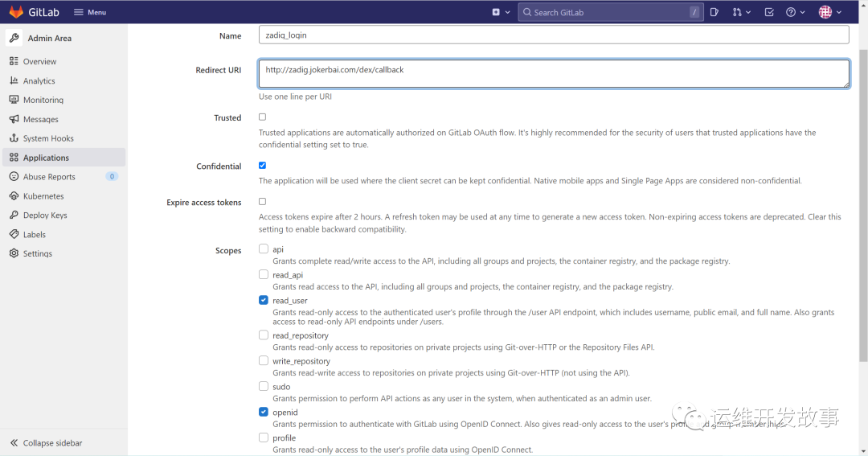Image resolution: width=868 pixels, height=456 pixels.
Task: Click the Labels tag icon
Action: 14,234
